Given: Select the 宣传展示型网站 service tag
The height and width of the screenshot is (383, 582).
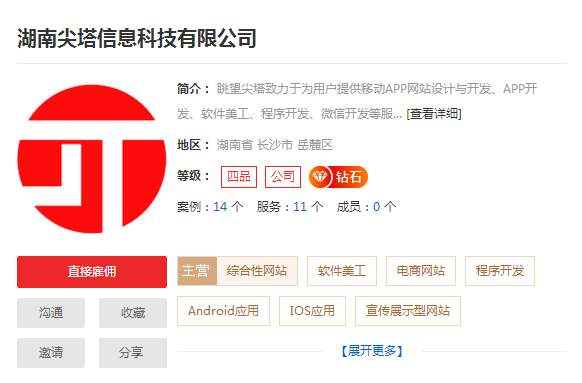Looking at the screenshot, I should click(x=408, y=311).
